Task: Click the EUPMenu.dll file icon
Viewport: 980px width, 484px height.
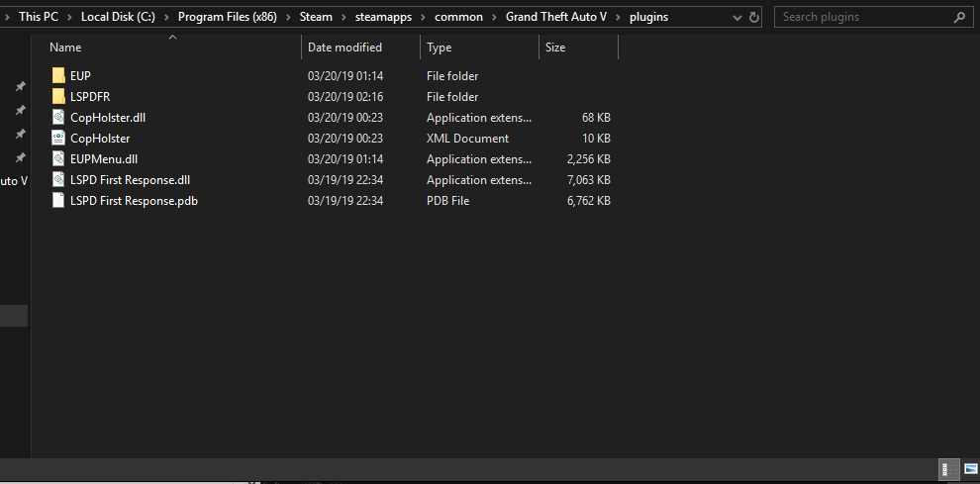Action: click(x=58, y=159)
